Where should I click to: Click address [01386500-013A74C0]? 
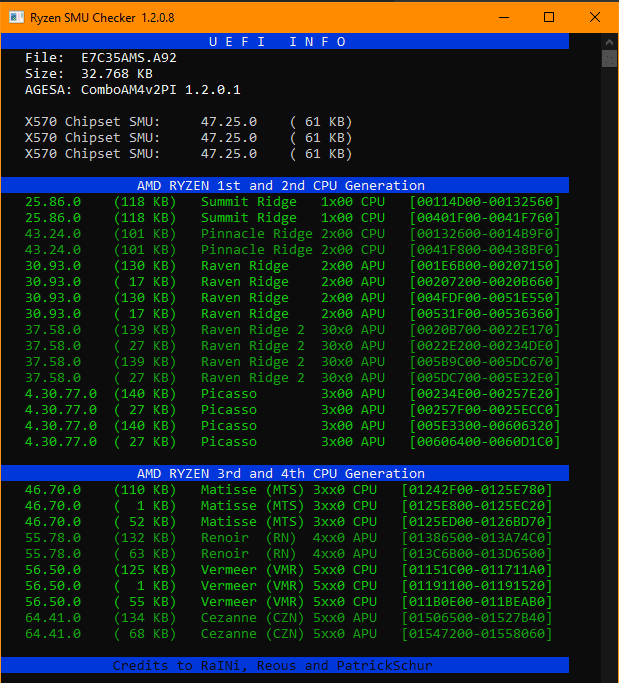click(477, 538)
